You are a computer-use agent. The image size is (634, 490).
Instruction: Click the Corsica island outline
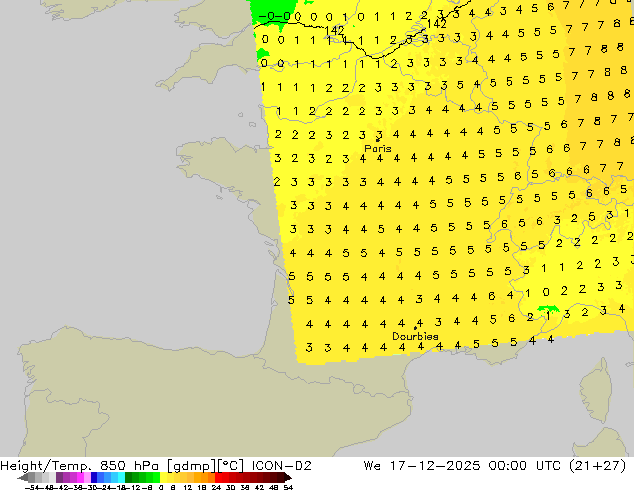pos(597,391)
